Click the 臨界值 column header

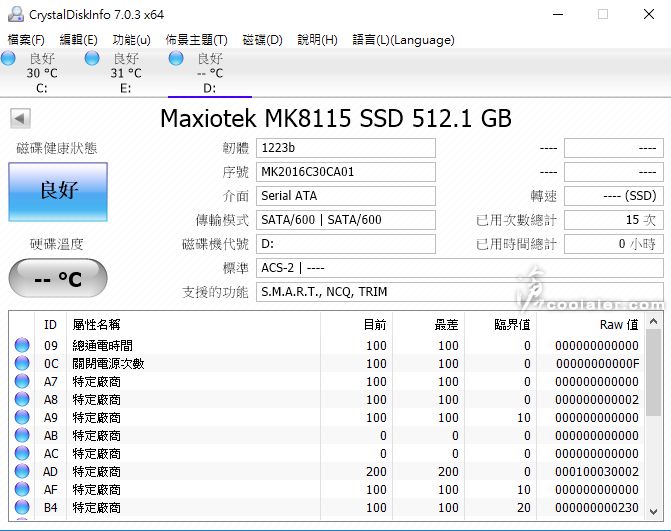pos(500,325)
